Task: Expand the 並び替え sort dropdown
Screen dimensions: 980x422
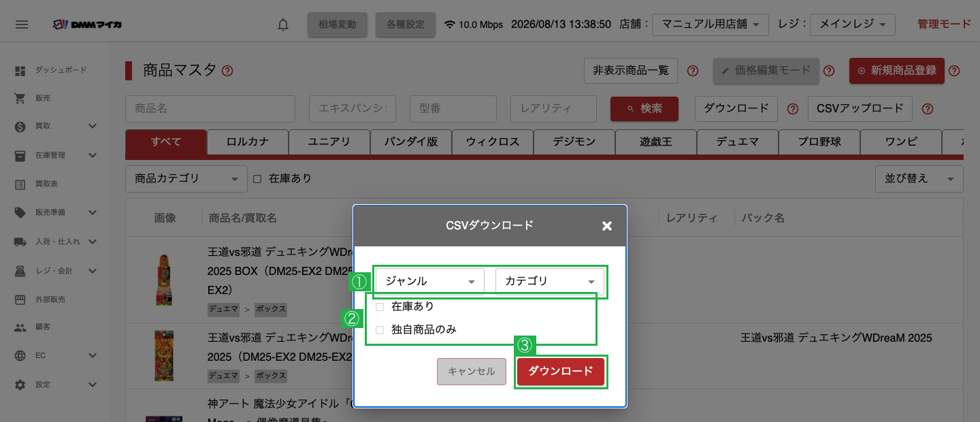Action: (x=919, y=179)
